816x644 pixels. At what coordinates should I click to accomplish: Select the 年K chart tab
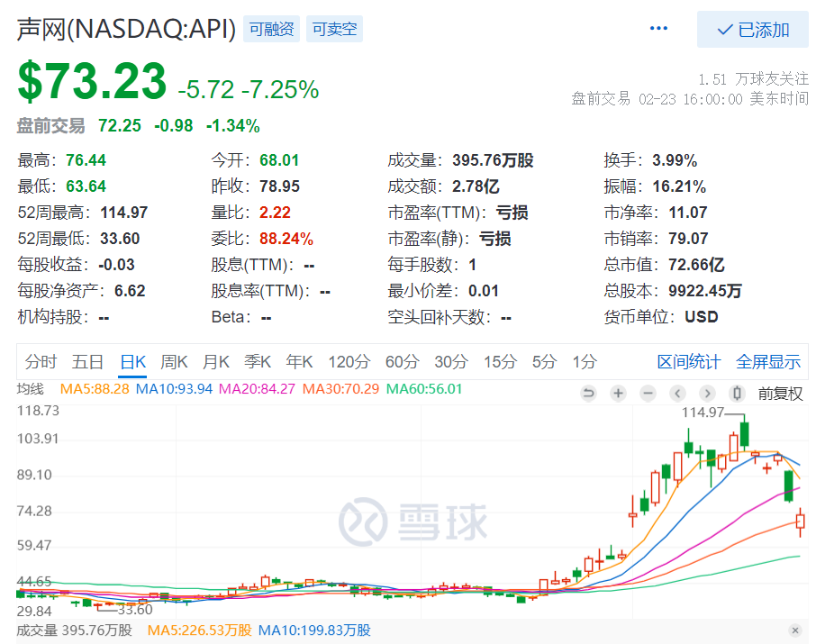click(299, 361)
